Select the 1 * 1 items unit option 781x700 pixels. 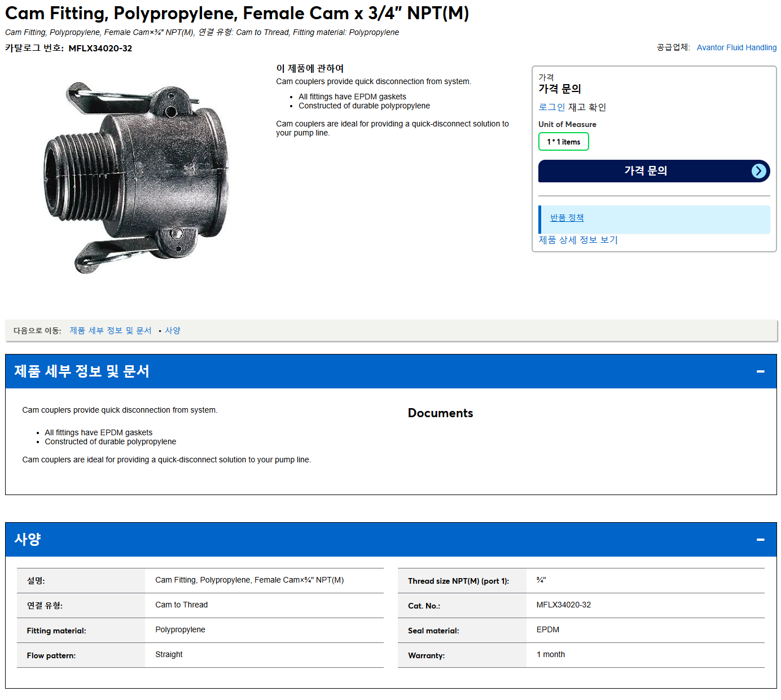point(563,142)
